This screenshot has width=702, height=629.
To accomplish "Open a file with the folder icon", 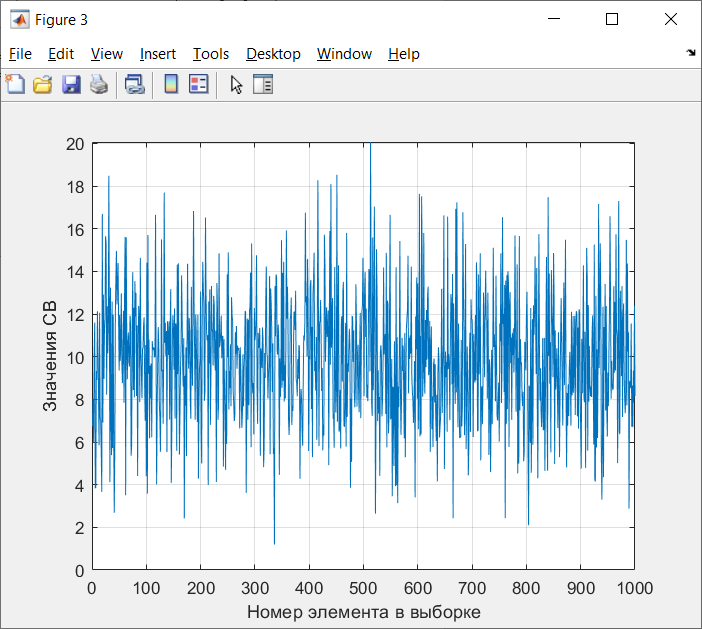I will point(43,84).
